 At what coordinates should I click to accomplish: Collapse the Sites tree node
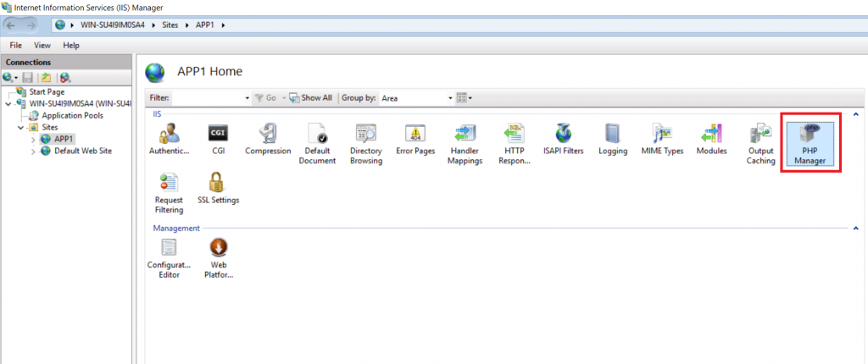point(20,128)
